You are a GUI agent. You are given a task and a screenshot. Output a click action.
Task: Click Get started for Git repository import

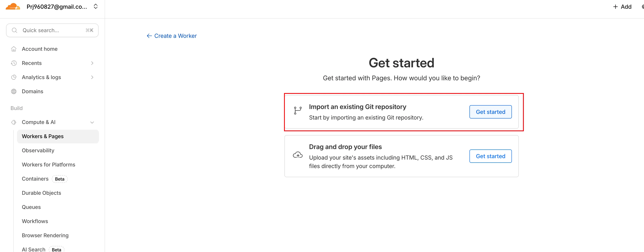(490, 112)
